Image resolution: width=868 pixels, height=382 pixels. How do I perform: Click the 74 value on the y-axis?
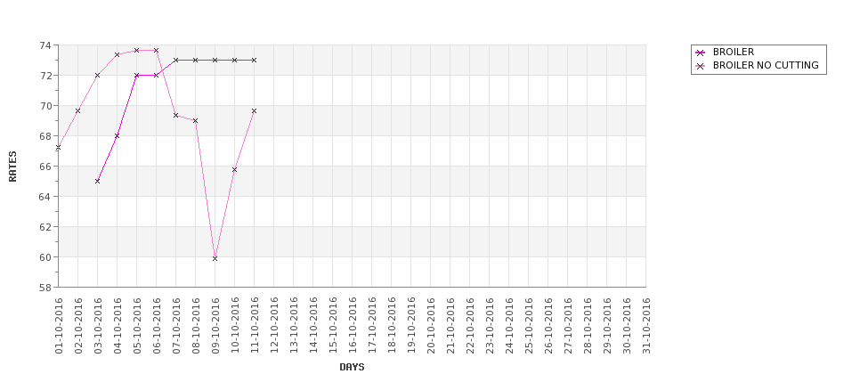point(46,45)
